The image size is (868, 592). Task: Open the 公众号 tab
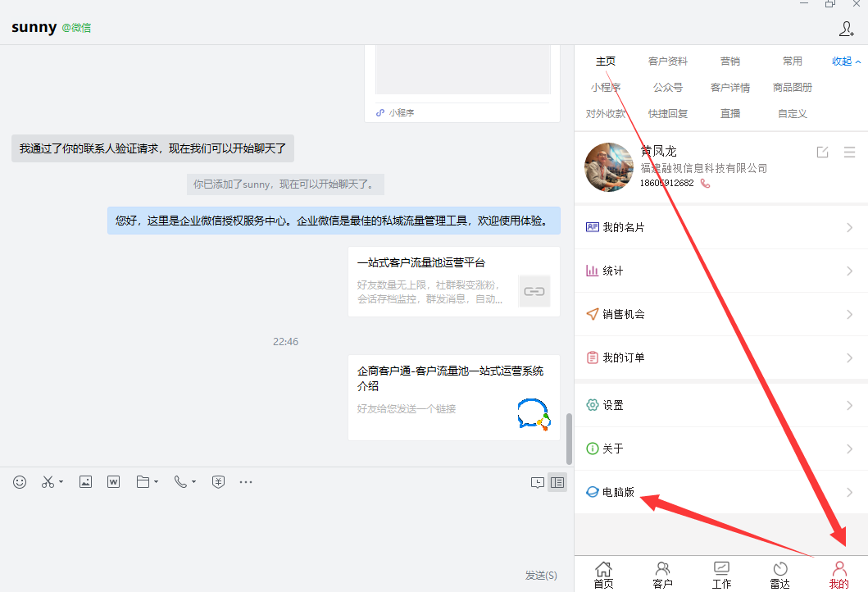pos(668,88)
